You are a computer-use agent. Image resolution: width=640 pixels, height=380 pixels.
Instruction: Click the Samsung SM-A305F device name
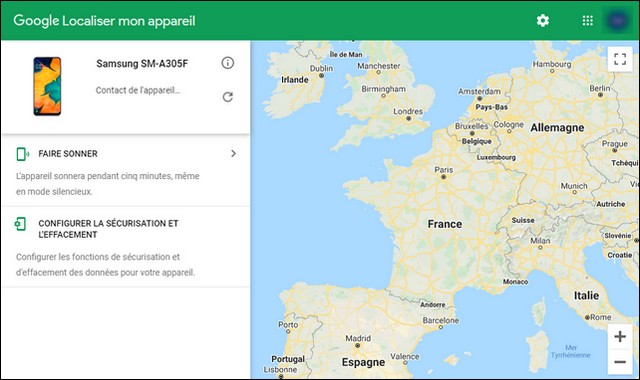pyautogui.click(x=142, y=64)
